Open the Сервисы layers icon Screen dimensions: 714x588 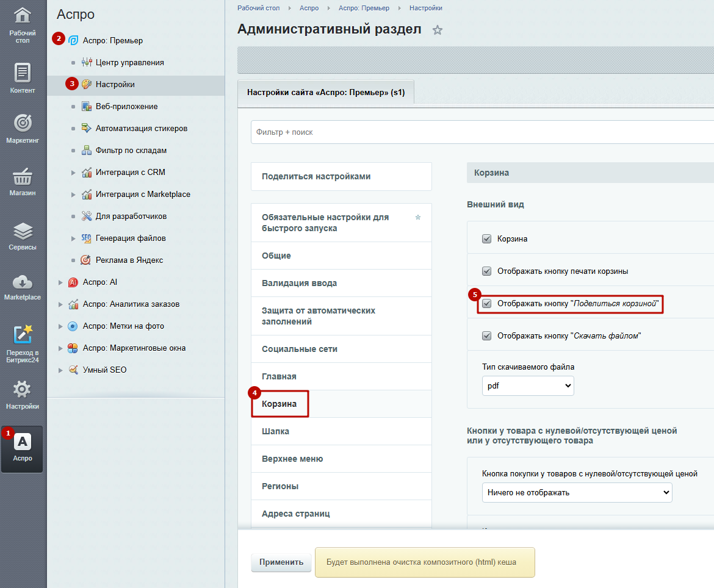pyautogui.click(x=23, y=232)
